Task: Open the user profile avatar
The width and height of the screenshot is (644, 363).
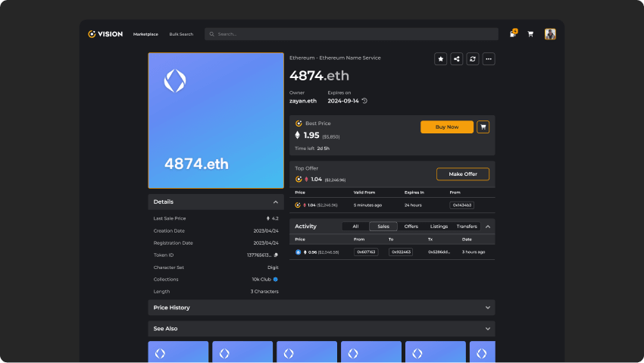Action: pyautogui.click(x=550, y=34)
